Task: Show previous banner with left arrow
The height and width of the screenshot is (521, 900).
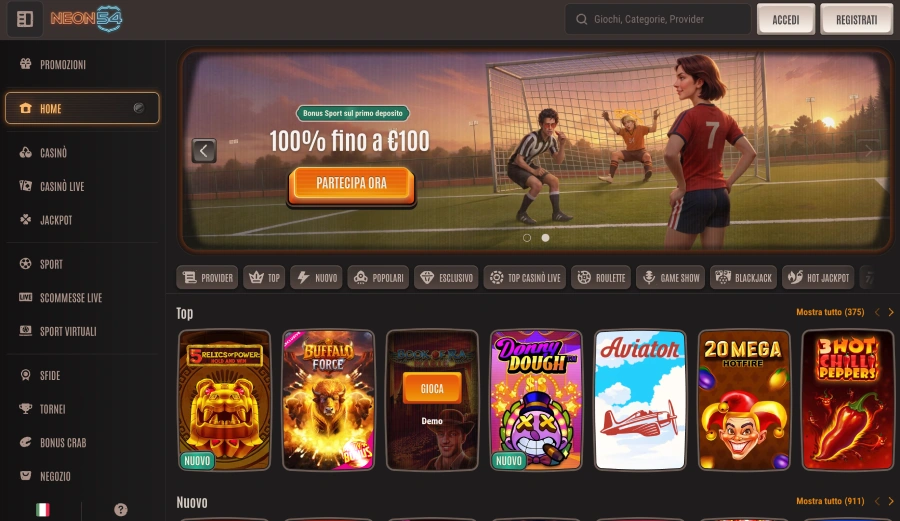Action: pyautogui.click(x=204, y=151)
